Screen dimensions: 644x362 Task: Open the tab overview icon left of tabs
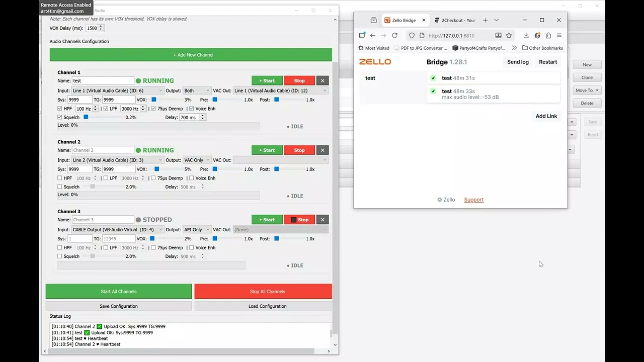[373, 20]
